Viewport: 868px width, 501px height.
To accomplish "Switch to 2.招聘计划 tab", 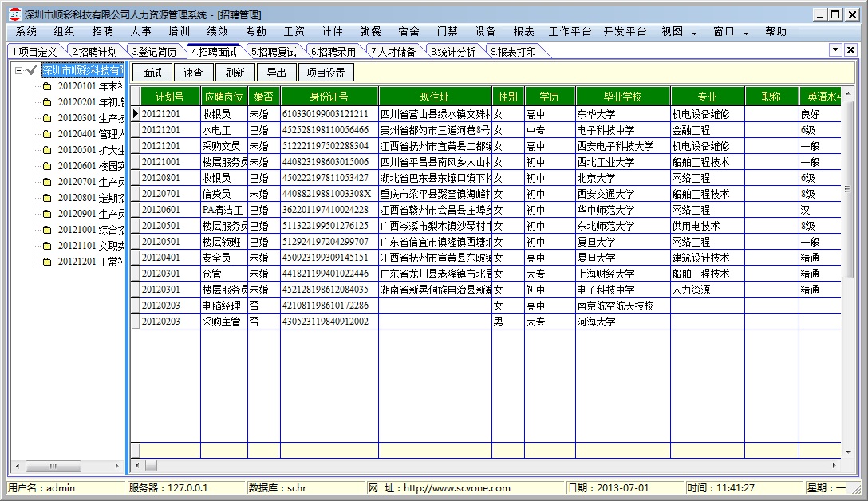I will (95, 52).
